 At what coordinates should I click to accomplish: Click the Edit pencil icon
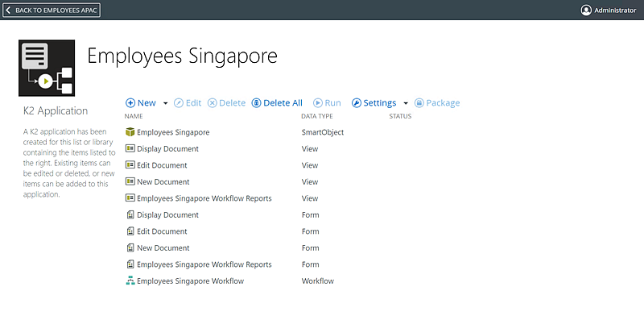178,103
